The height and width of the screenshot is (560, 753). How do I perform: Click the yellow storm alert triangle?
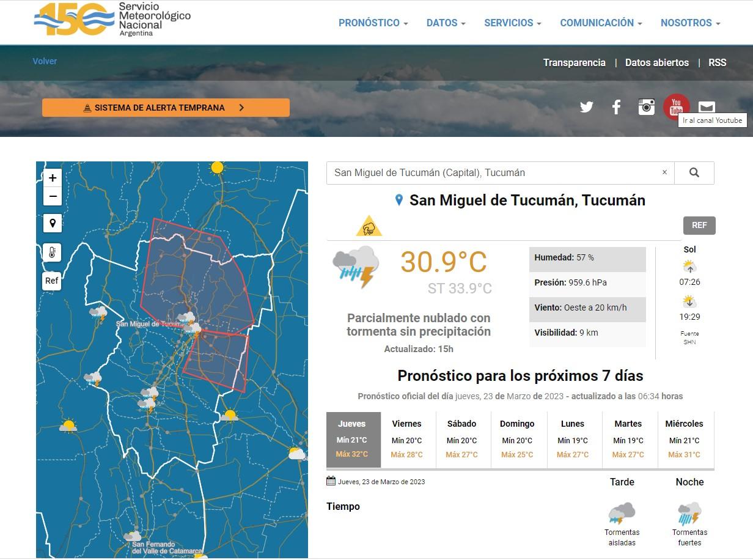point(369,227)
